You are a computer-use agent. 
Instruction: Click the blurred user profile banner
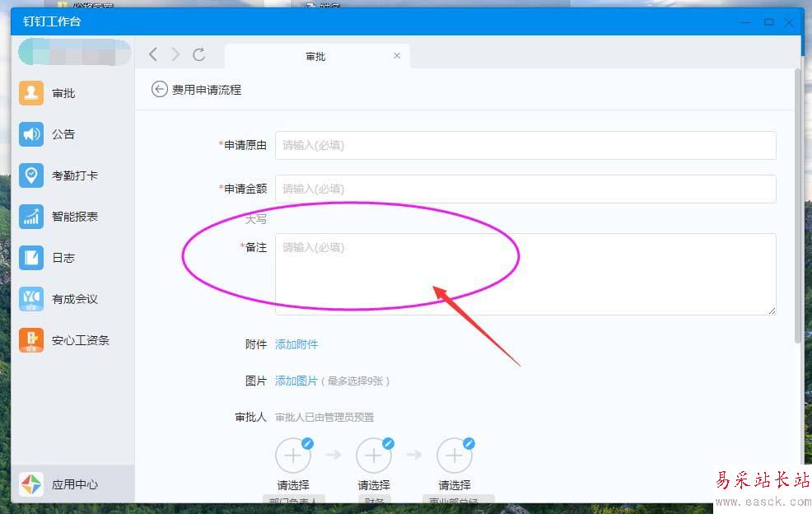pyautogui.click(x=74, y=53)
